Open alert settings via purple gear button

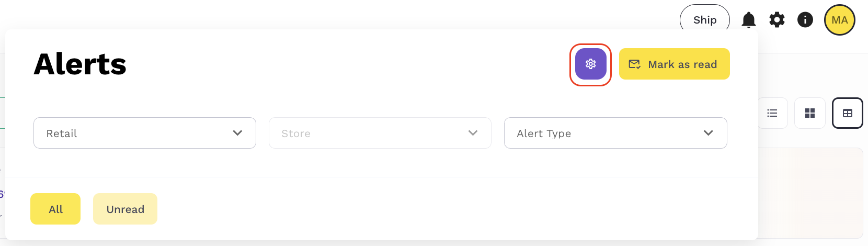coord(590,64)
